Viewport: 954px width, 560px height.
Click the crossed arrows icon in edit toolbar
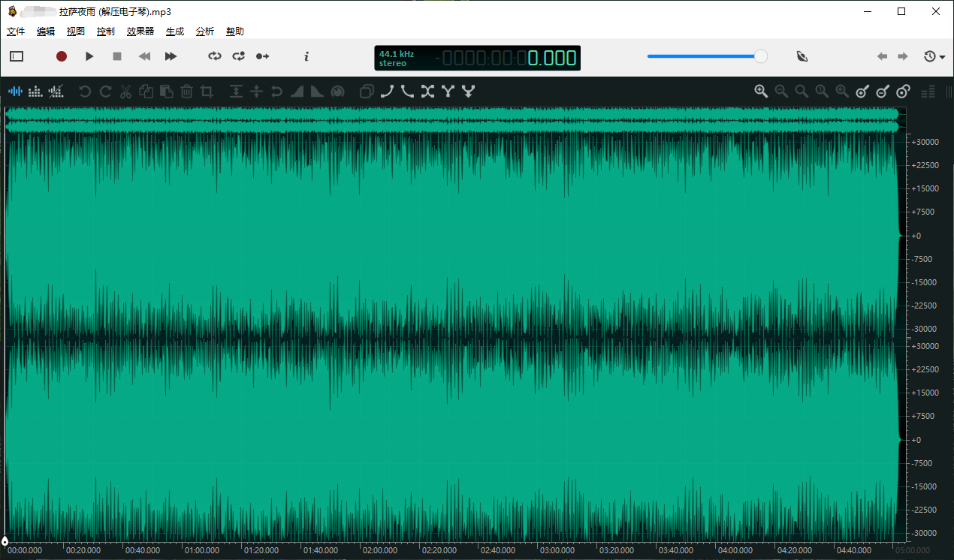point(427,92)
